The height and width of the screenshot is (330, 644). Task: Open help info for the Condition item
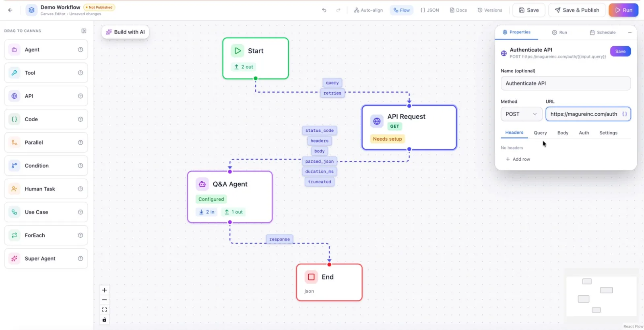pos(80,166)
